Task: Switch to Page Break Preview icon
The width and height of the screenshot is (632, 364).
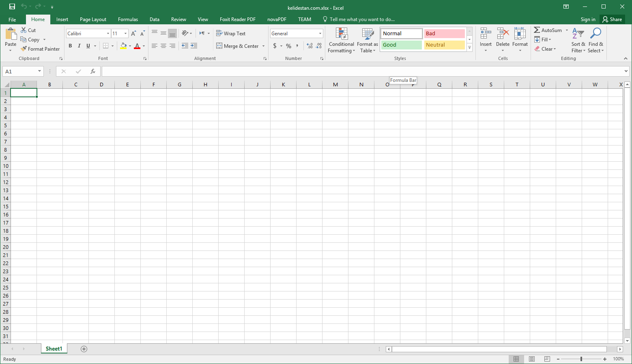Action: click(547, 359)
